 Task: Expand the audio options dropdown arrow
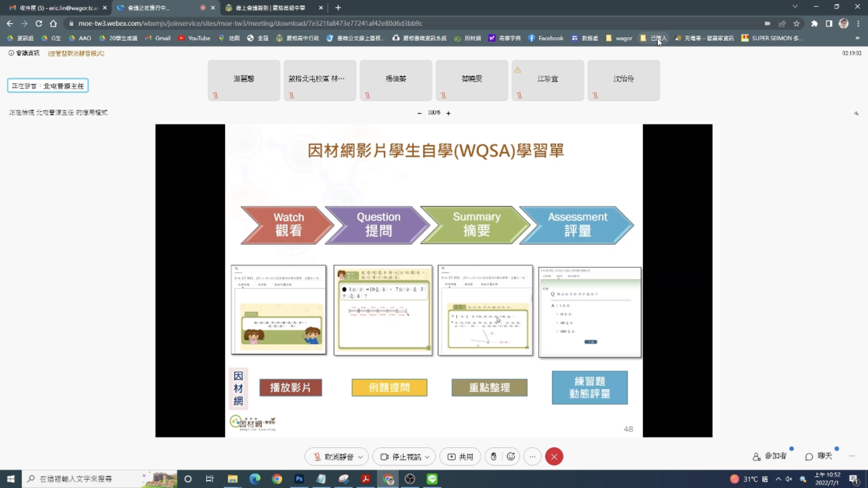pos(360,457)
